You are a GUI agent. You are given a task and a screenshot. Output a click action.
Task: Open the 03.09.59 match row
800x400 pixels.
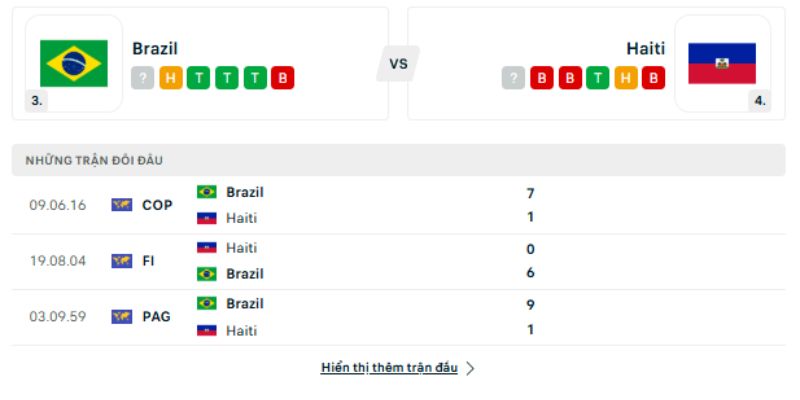coord(398,317)
